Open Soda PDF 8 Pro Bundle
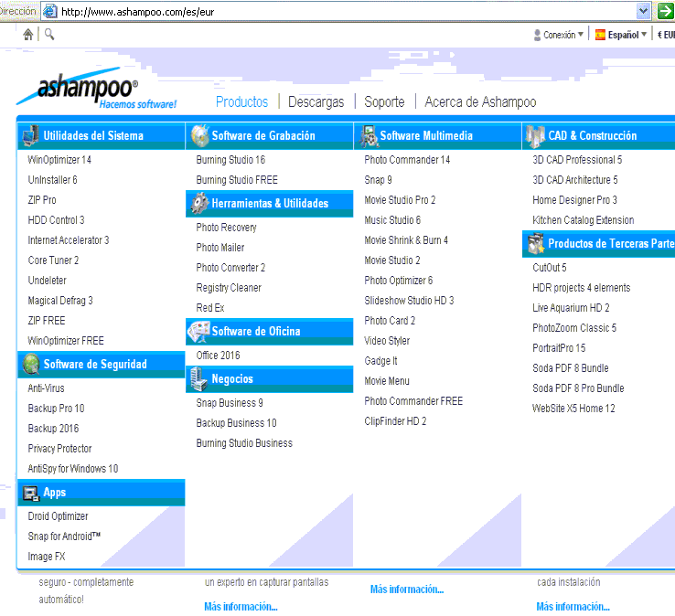 578,388
